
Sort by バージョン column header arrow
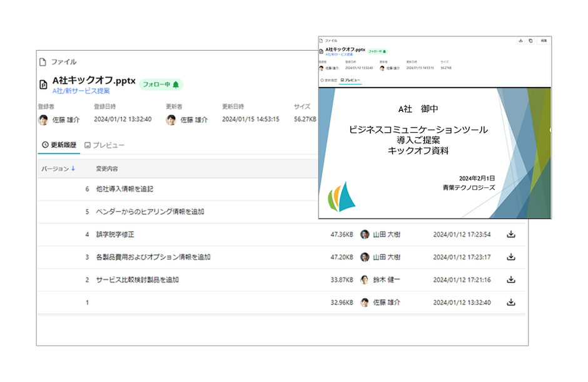[73, 169]
